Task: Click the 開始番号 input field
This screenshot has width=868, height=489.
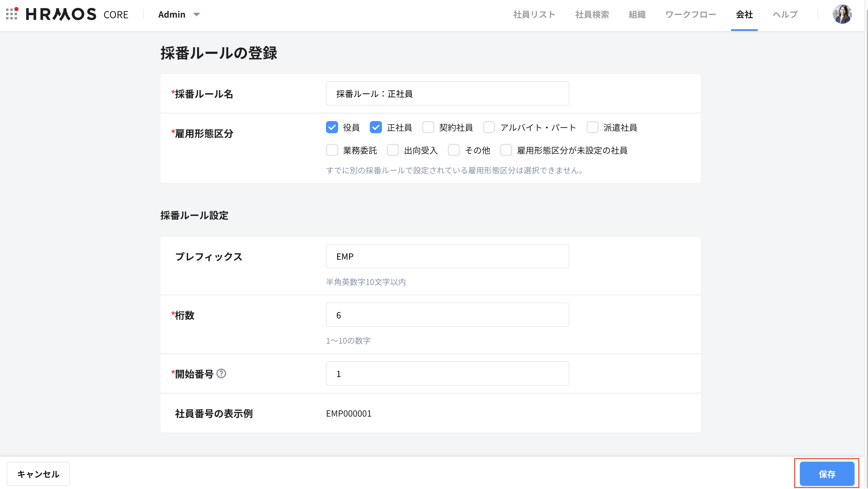Action: [x=447, y=373]
